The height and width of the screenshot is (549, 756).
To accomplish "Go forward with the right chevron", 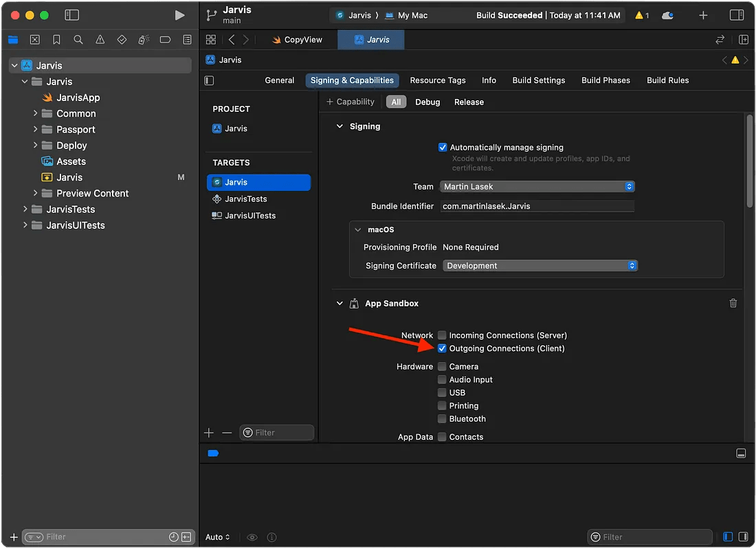I will point(246,40).
